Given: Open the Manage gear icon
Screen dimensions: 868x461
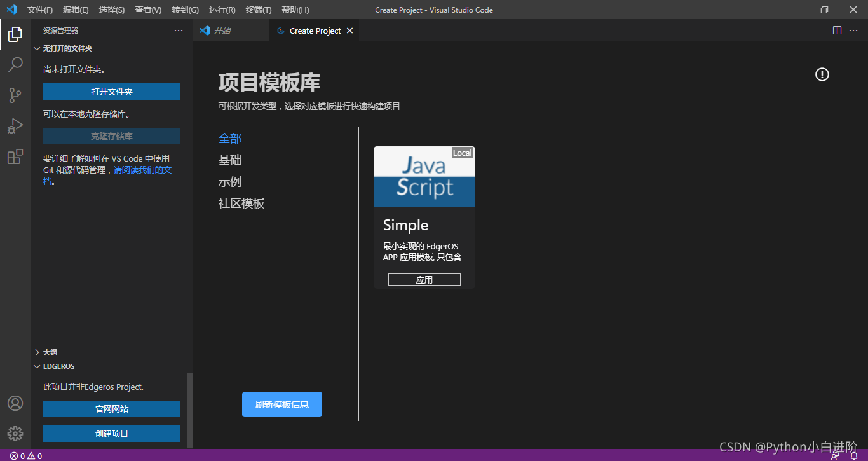Looking at the screenshot, I should click(15, 434).
